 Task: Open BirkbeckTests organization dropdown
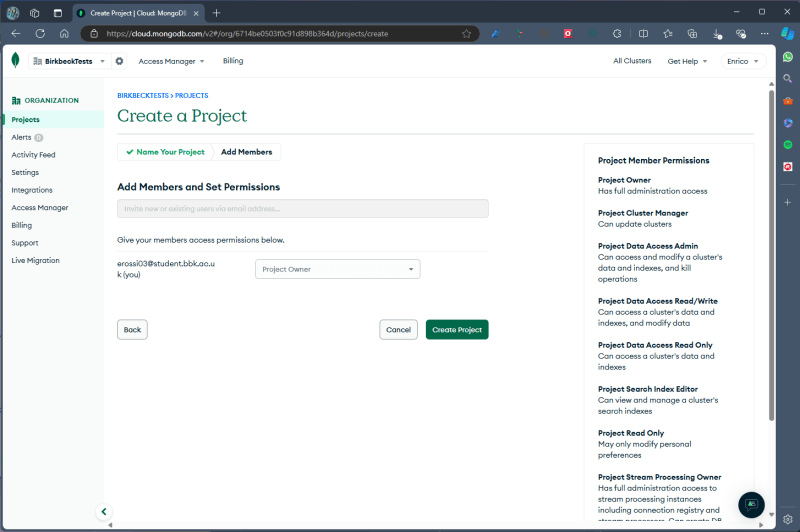click(69, 61)
